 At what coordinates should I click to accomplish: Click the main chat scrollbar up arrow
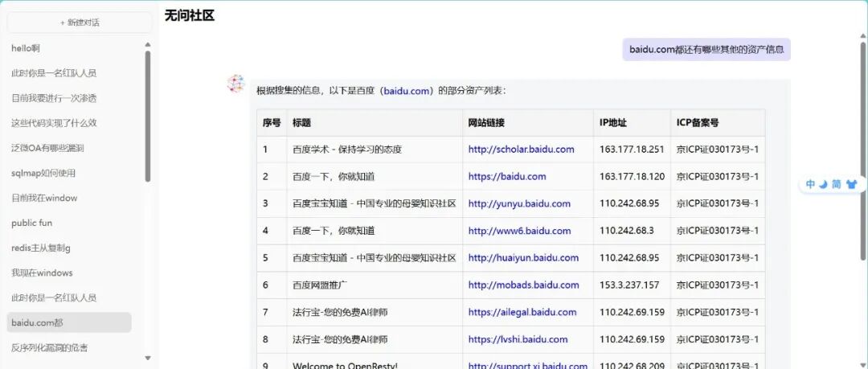(x=863, y=36)
